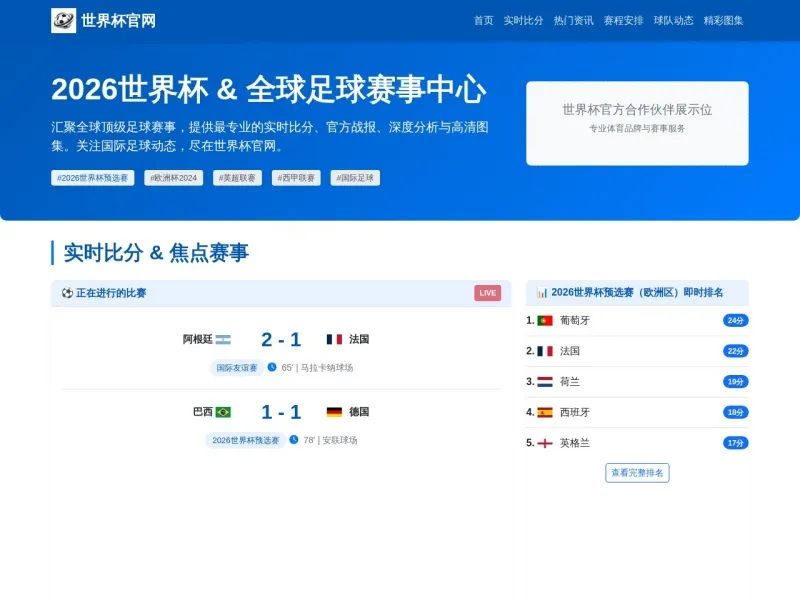Click the #2026世界杯预选赛 tag

pos(92,178)
